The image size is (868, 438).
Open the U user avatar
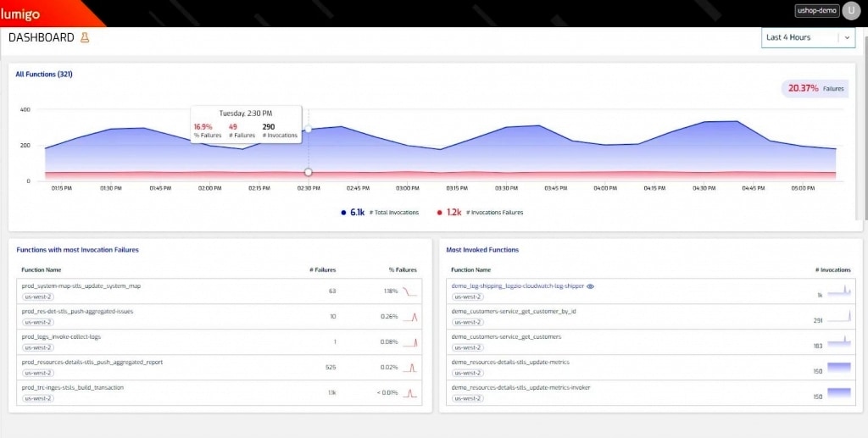coord(851,11)
